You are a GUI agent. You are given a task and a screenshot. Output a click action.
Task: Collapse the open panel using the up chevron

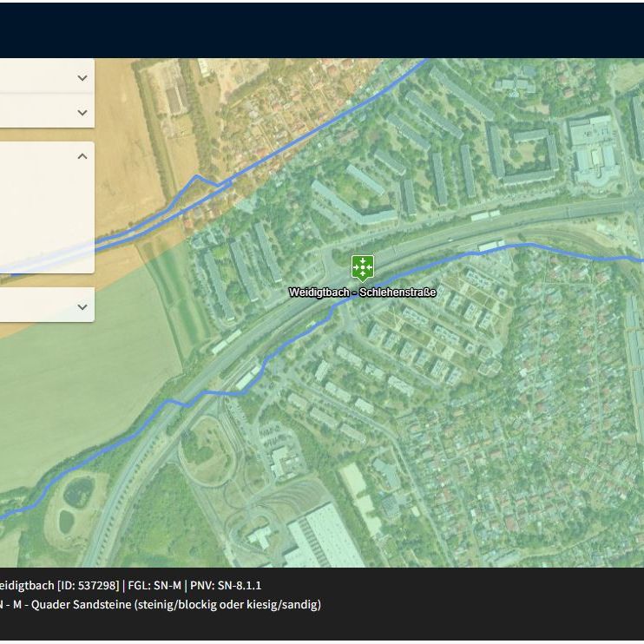82,156
